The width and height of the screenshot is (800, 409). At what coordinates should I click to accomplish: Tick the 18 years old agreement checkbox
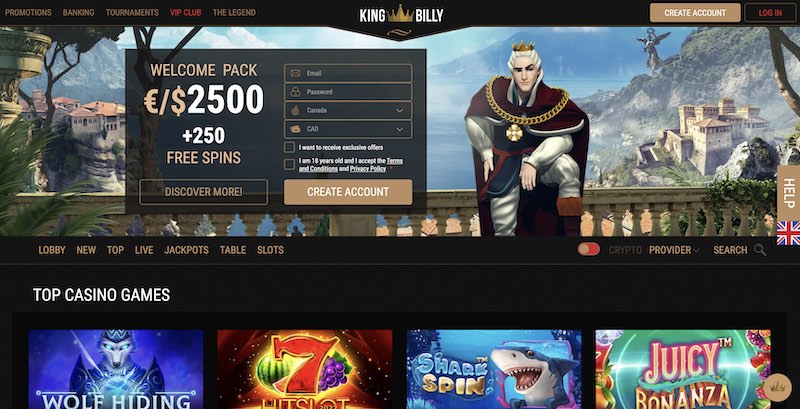click(289, 164)
